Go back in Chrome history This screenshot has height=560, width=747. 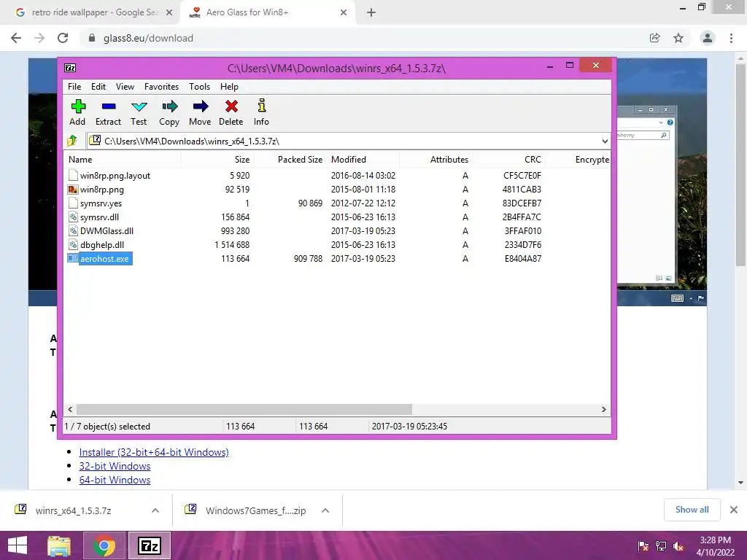[16, 38]
